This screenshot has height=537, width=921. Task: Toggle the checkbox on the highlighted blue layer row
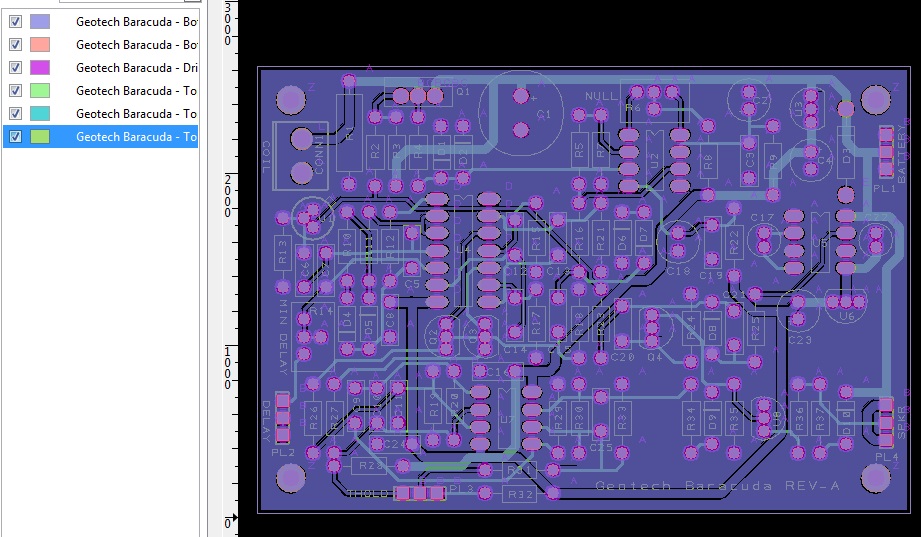coord(15,136)
